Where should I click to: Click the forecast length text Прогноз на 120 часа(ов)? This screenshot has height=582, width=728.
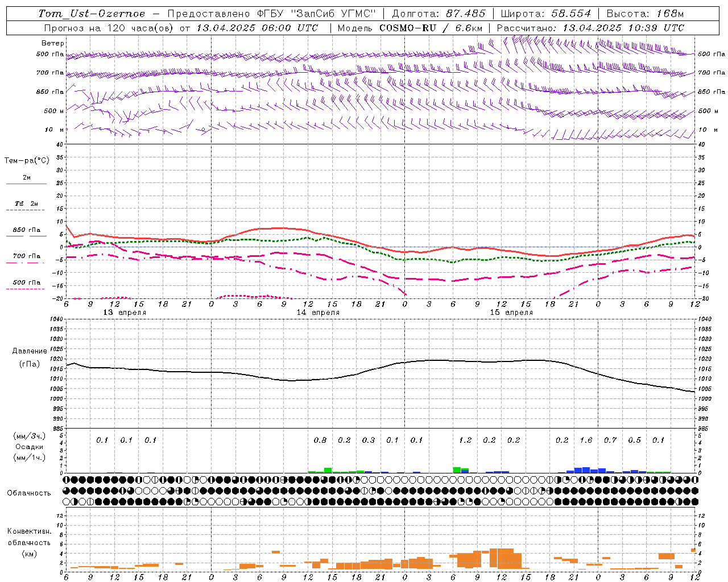coord(110,28)
